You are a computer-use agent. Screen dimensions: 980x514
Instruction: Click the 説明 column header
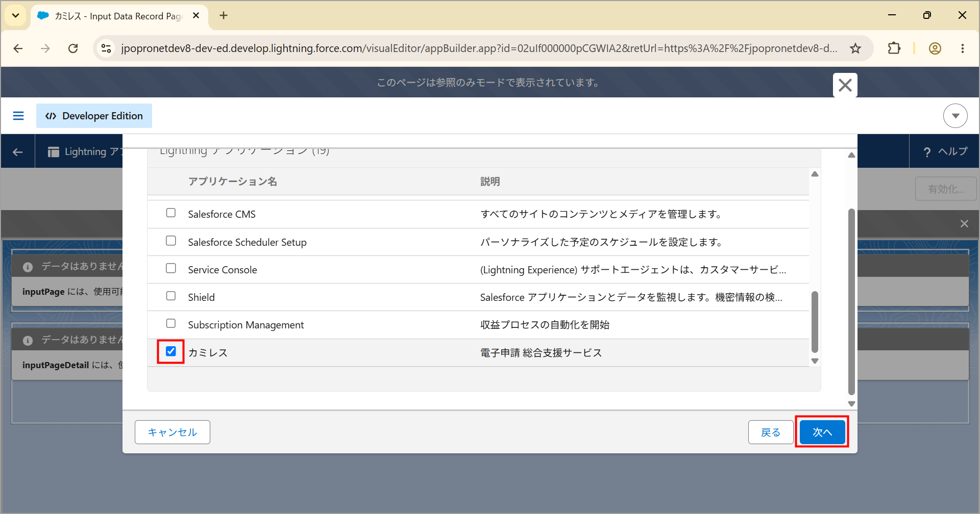tap(490, 182)
